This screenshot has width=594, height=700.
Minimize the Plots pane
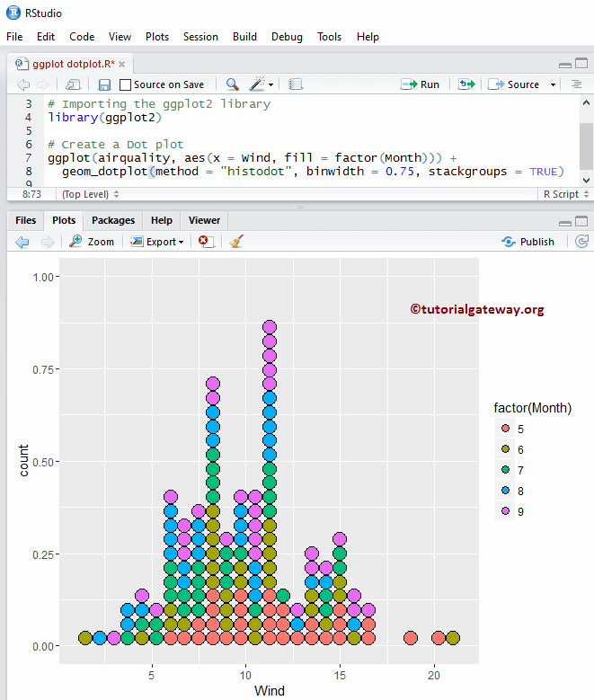[x=565, y=223]
